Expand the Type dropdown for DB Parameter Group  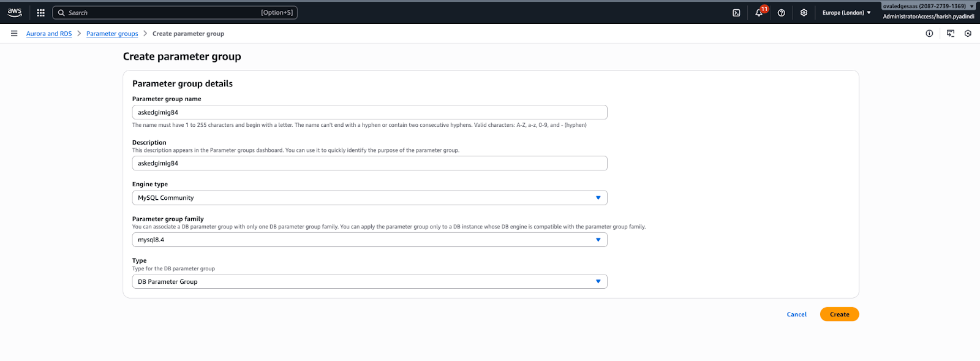click(x=369, y=282)
